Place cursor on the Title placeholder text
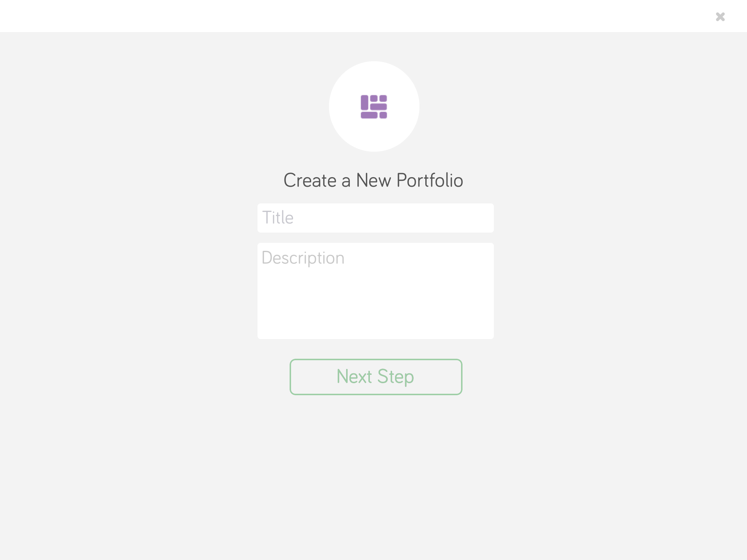747x560 pixels. (278, 218)
